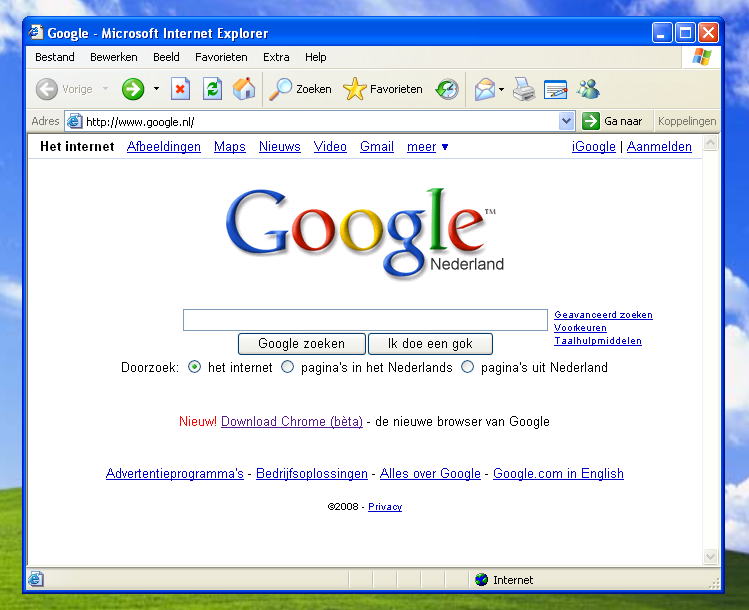Choose "pagina's uit Nederland" radio option
Image resolution: width=749 pixels, height=610 pixels.
467,367
